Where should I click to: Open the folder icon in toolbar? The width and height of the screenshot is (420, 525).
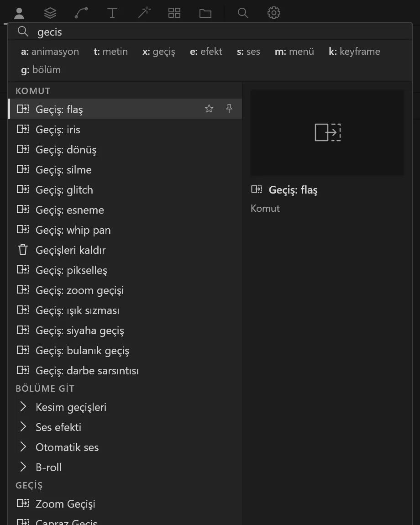pyautogui.click(x=205, y=13)
